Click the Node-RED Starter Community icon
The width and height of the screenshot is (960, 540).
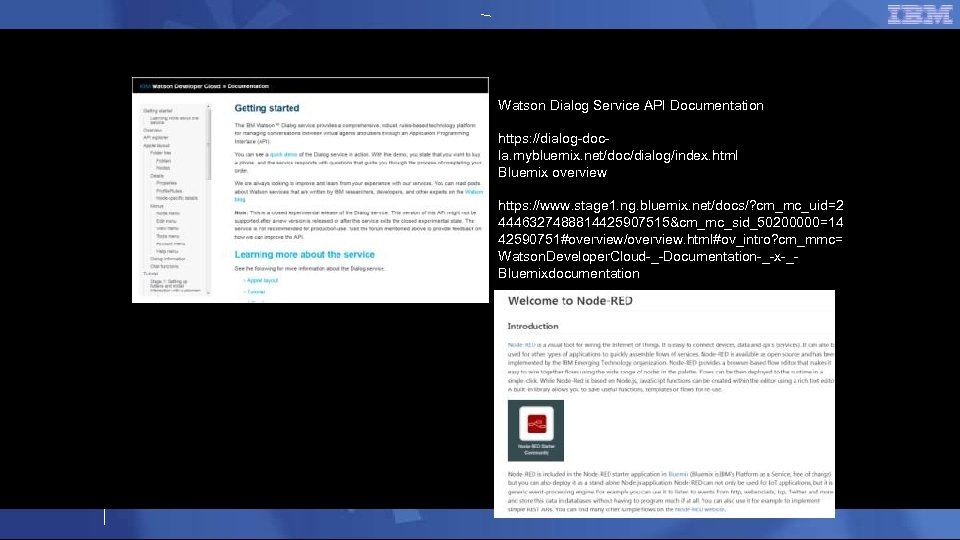[536, 430]
